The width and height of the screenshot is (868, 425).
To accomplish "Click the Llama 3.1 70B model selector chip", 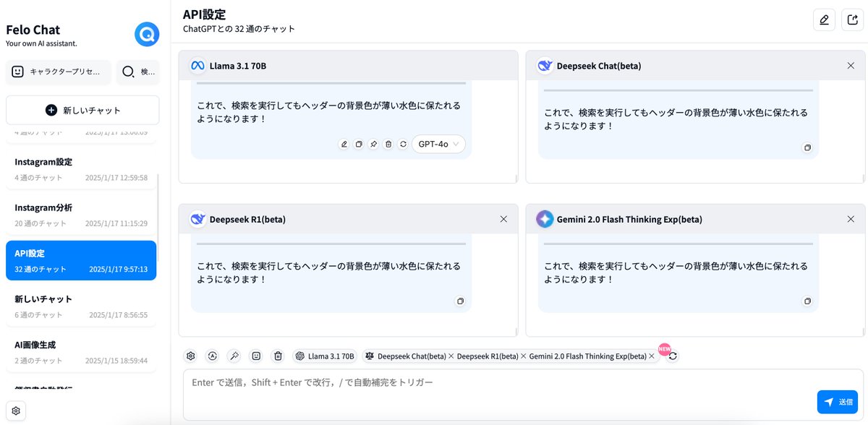I will (325, 356).
